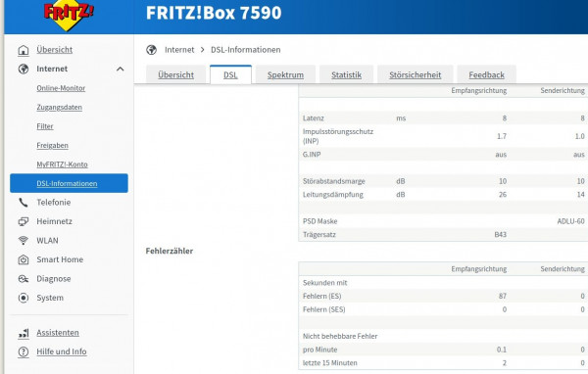Open Heimnetz menu
Image resolution: width=588 pixels, height=374 pixels.
pyautogui.click(x=54, y=221)
